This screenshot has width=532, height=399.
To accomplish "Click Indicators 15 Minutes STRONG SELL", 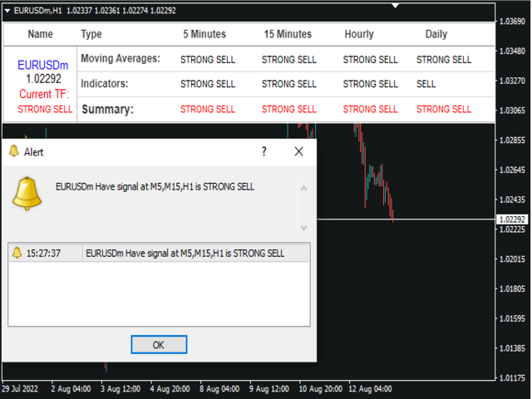I will pyautogui.click(x=289, y=84).
